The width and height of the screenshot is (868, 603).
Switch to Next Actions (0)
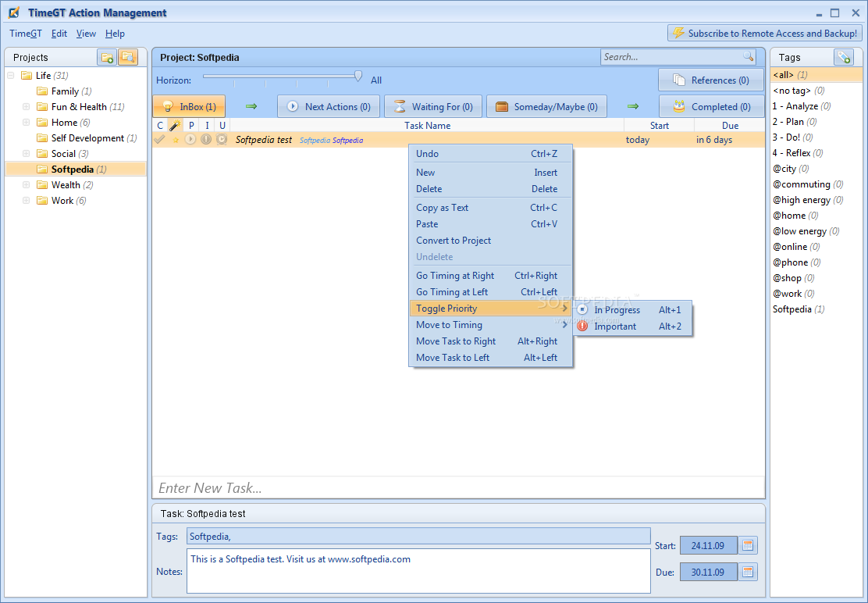click(x=329, y=106)
